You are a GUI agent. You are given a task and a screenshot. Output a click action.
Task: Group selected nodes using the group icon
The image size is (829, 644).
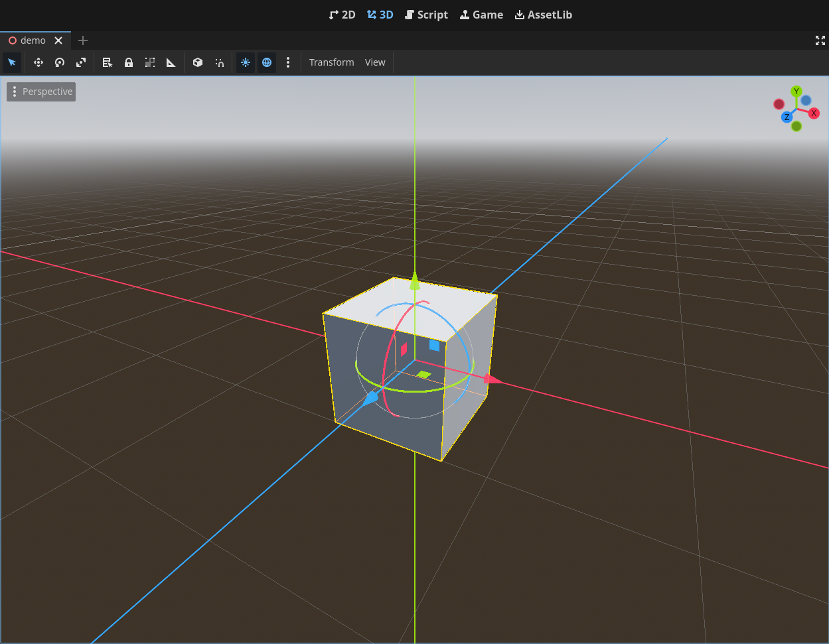click(x=149, y=62)
